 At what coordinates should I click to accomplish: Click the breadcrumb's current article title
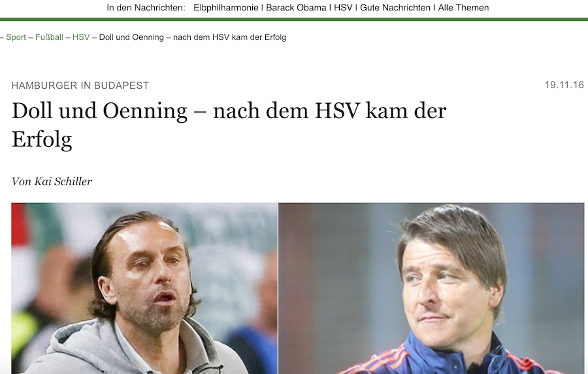click(192, 37)
